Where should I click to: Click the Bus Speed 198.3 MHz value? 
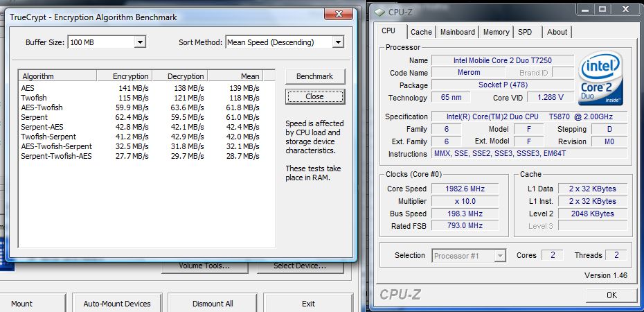(x=465, y=214)
